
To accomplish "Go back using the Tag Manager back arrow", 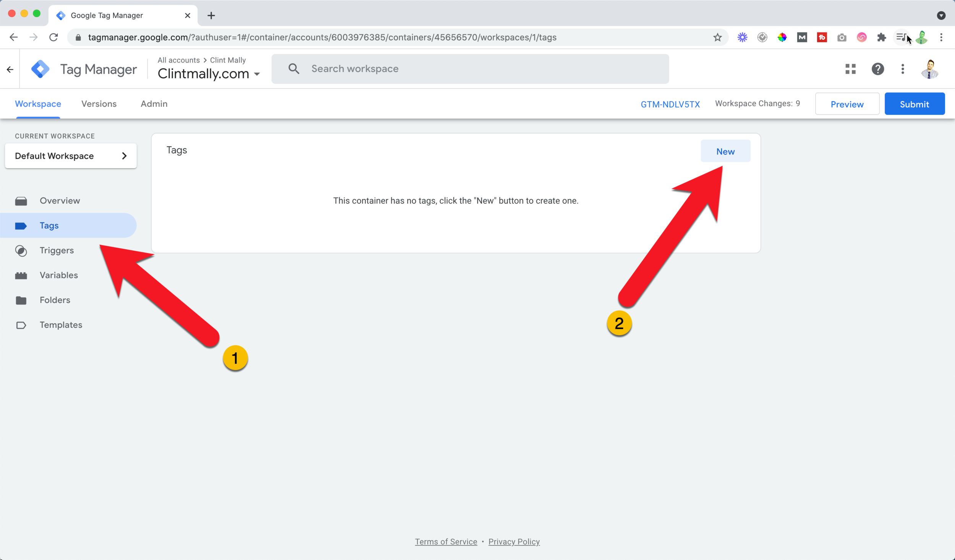I will pos(10,69).
